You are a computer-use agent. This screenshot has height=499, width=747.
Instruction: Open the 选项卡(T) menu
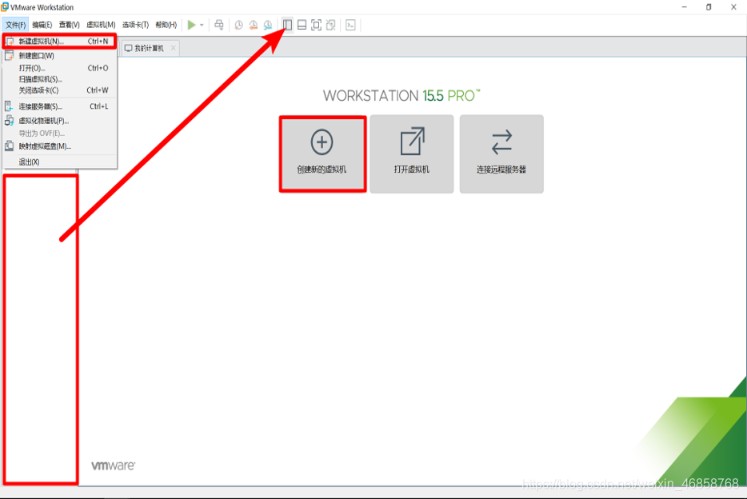136,25
